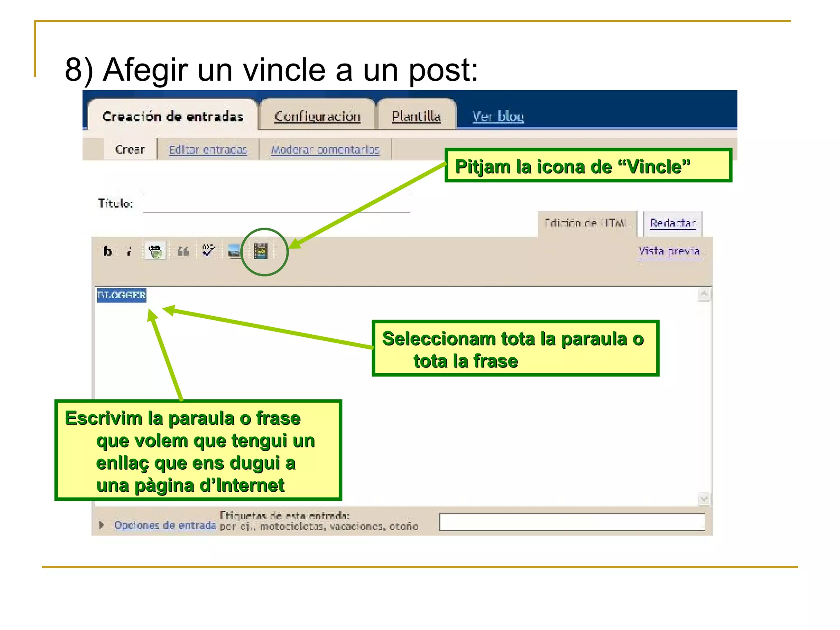
Task: Open the Creación de entradas tab
Action: [173, 116]
